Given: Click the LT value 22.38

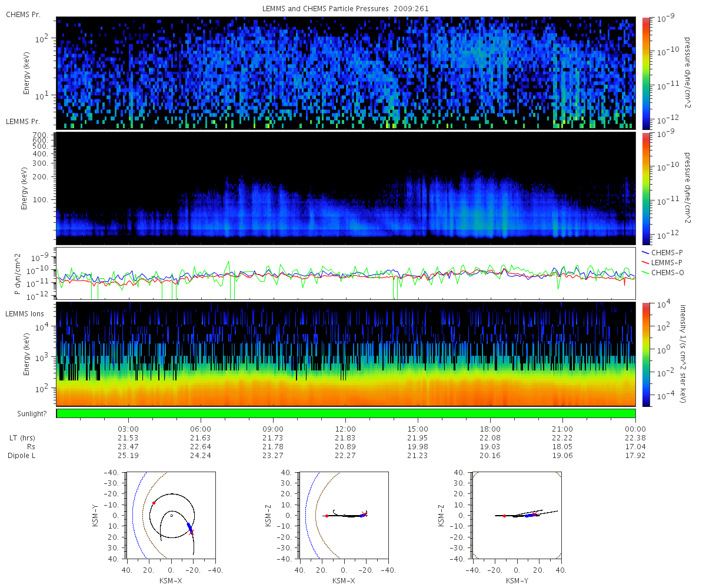Looking at the screenshot, I should (635, 438).
